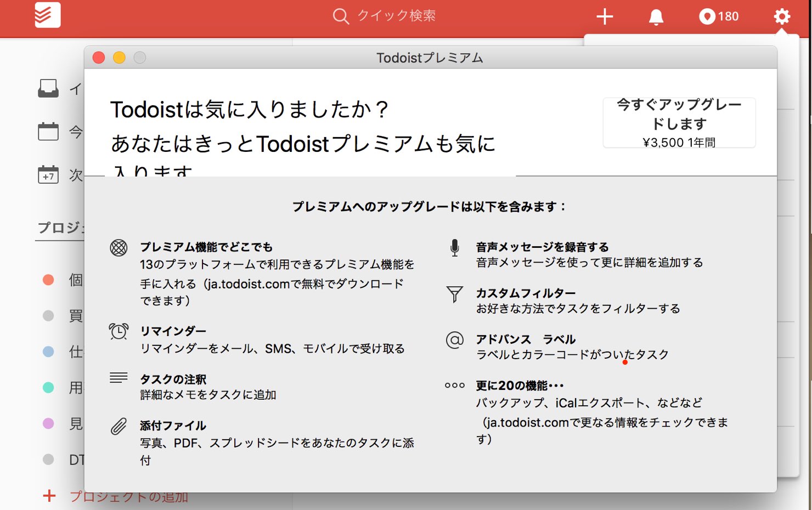Click the purple project color dot

click(48, 423)
